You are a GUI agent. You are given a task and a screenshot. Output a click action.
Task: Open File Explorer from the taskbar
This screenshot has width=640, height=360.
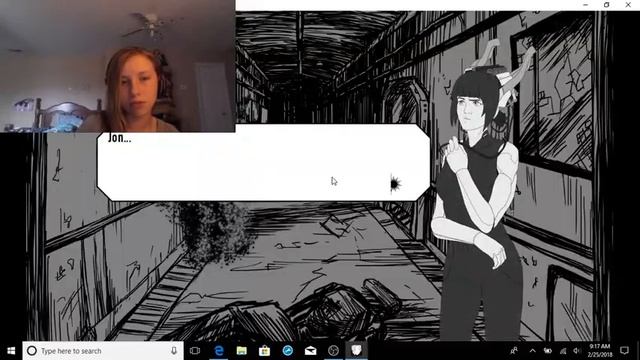242,351
